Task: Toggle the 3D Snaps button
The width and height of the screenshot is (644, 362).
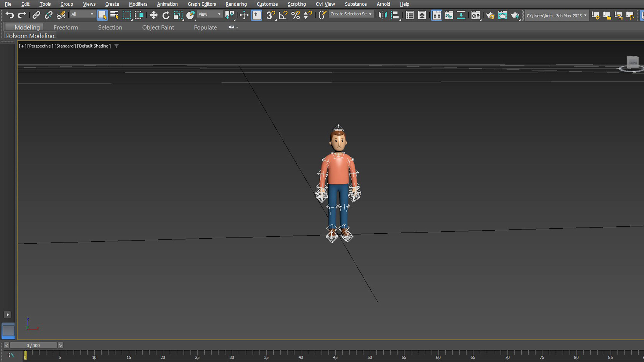Action: click(271, 15)
